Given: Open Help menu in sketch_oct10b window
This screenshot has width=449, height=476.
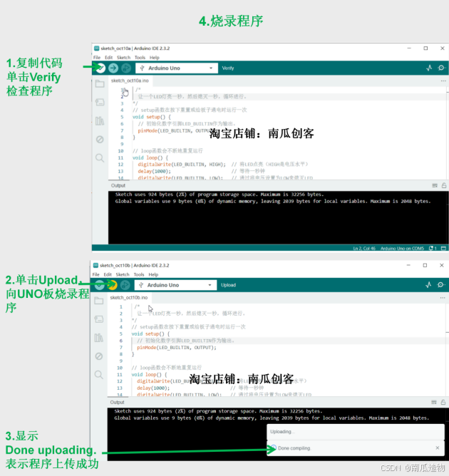Looking at the screenshot, I should click(153, 274).
